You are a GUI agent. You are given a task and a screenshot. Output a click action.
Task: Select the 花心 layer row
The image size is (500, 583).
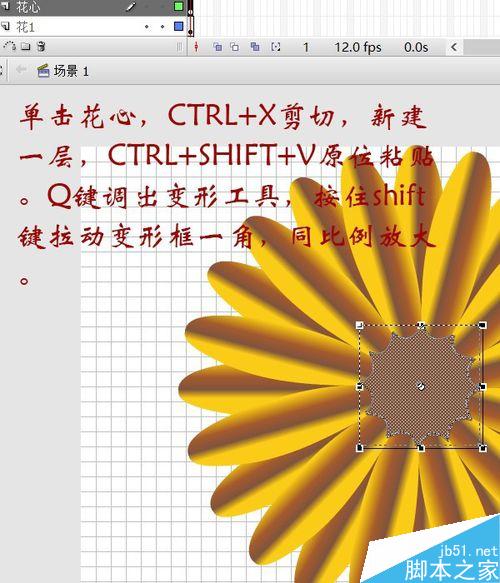[93, 7]
